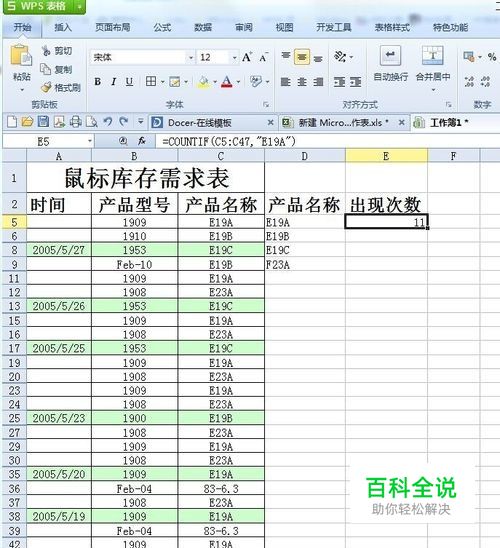500x548 pixels.
Task: Click the undo arrow icon
Action: click(108, 122)
